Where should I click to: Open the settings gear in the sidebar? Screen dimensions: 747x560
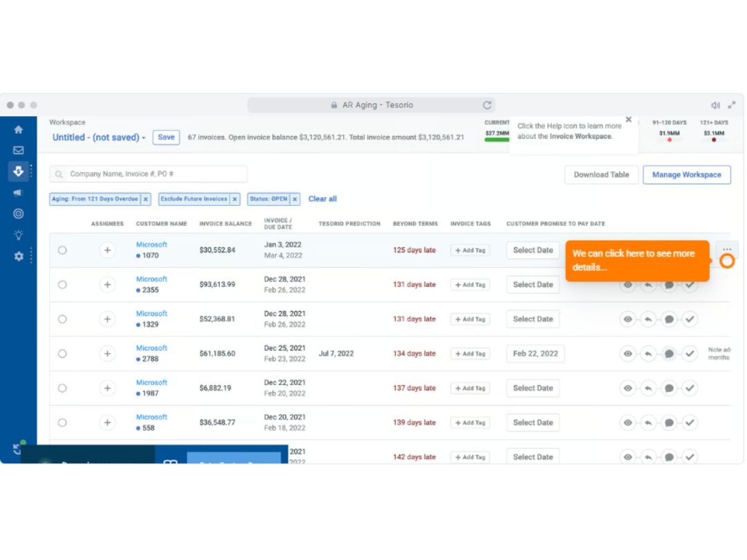click(18, 256)
